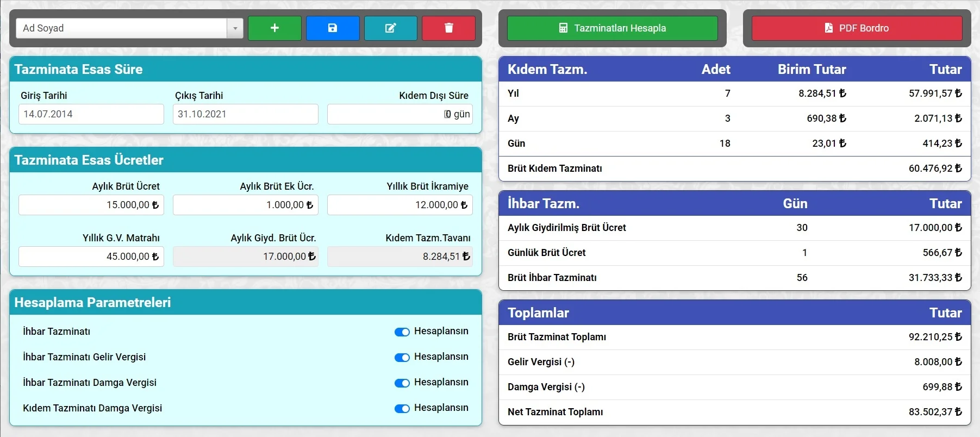Click the blue save disk button
Image resolution: width=980 pixels, height=437 pixels.
pos(333,28)
